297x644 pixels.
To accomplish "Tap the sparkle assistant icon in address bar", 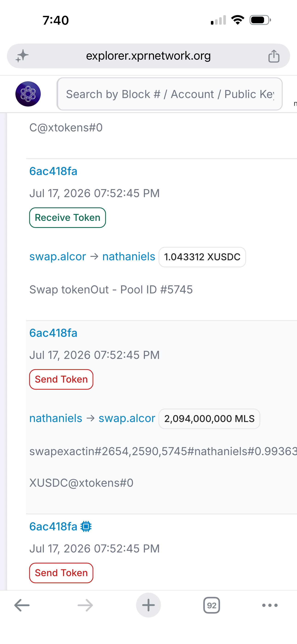I will click(x=22, y=56).
